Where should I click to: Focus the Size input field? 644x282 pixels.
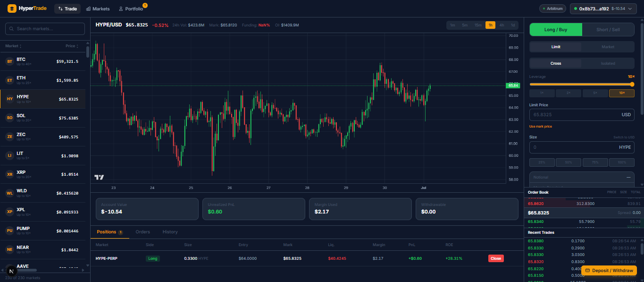tap(582, 147)
